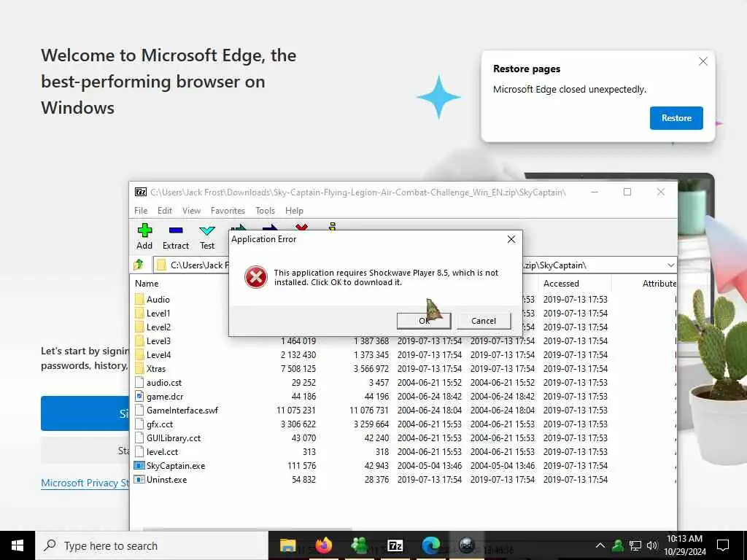Open File Explorer from the taskbar
This screenshot has width=747, height=560.
287,545
